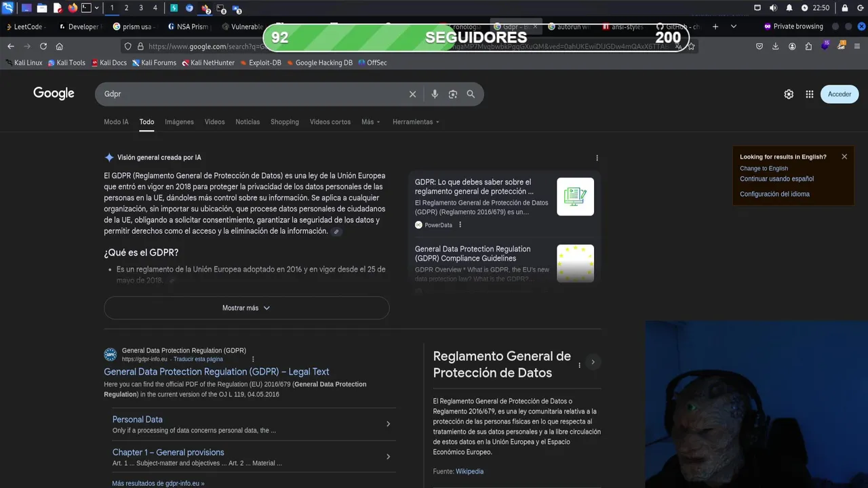The image size is (868, 488).
Task: Open the extensions puzzle icon
Action: coord(808,46)
